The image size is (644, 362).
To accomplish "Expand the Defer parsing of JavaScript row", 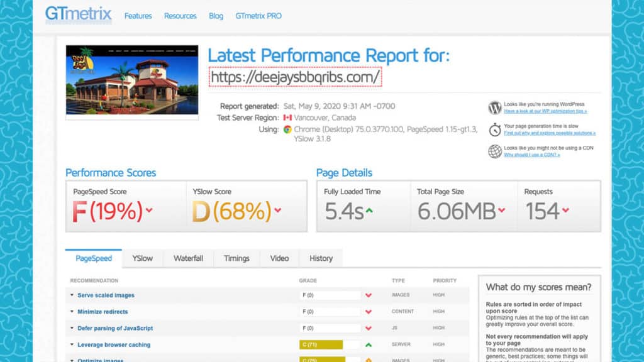I will point(115,328).
